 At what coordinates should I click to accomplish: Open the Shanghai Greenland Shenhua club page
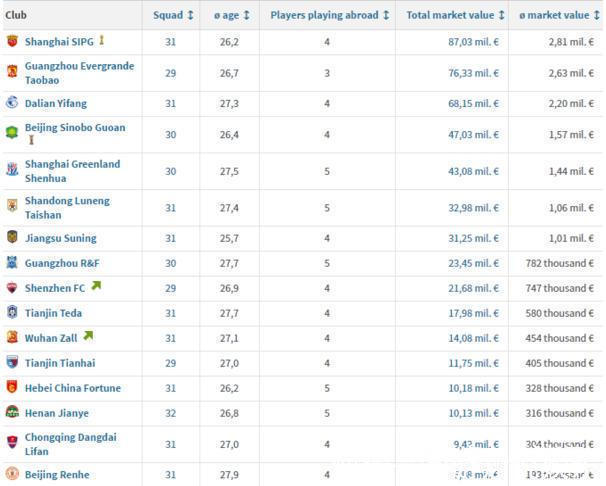(73, 171)
